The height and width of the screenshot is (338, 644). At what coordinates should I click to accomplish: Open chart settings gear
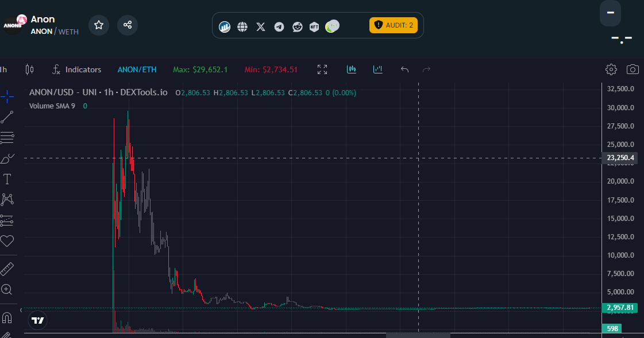coord(611,69)
